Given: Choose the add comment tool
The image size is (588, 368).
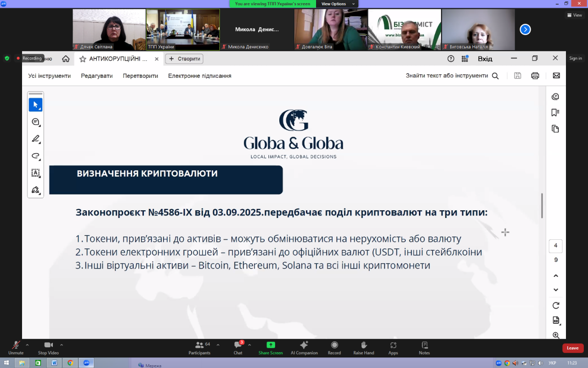Looking at the screenshot, I should 35,122.
